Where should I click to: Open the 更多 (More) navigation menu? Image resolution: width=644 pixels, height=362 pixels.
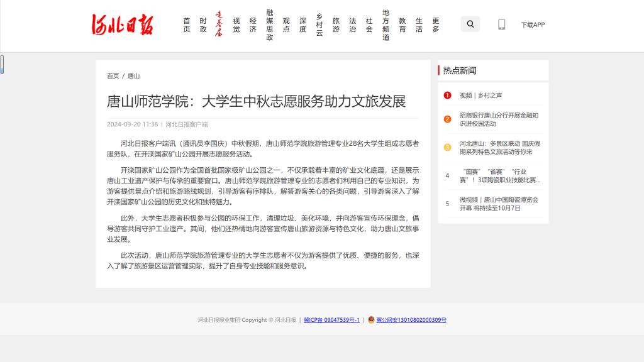coord(435,25)
